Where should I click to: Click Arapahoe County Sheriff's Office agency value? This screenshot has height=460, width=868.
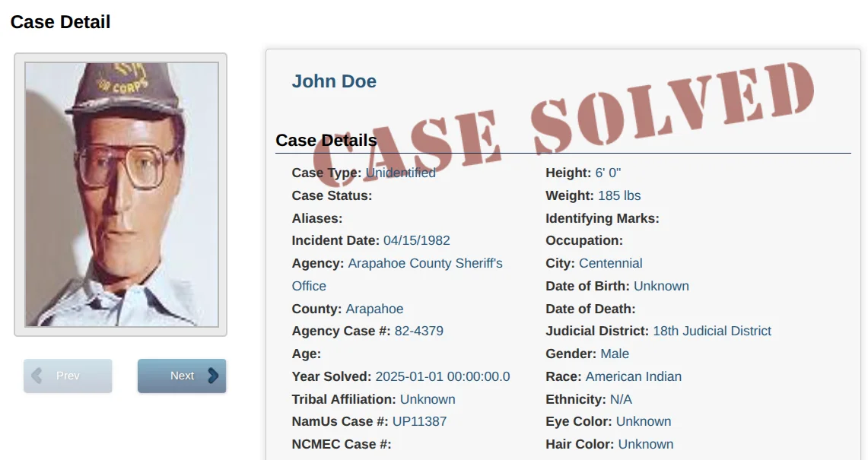pyautogui.click(x=424, y=263)
